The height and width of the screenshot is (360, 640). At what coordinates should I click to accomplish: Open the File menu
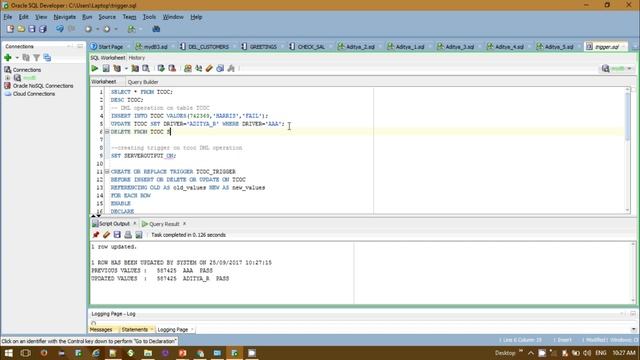coord(8,17)
